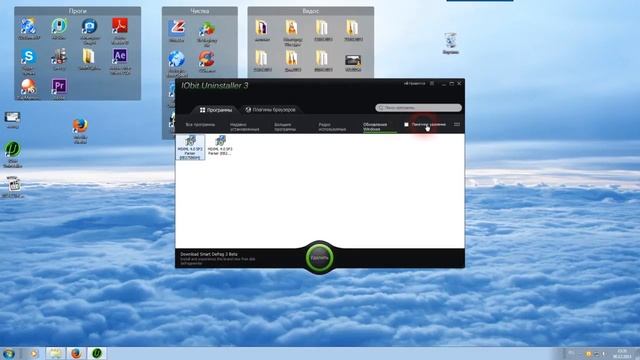640x360 pixels.
Task: Click the program search field
Action: (x=418, y=108)
